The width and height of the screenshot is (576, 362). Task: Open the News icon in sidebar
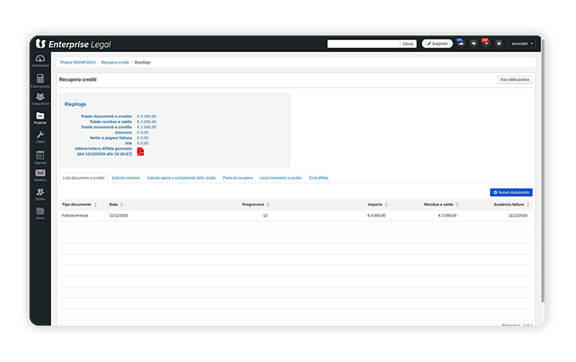40,211
